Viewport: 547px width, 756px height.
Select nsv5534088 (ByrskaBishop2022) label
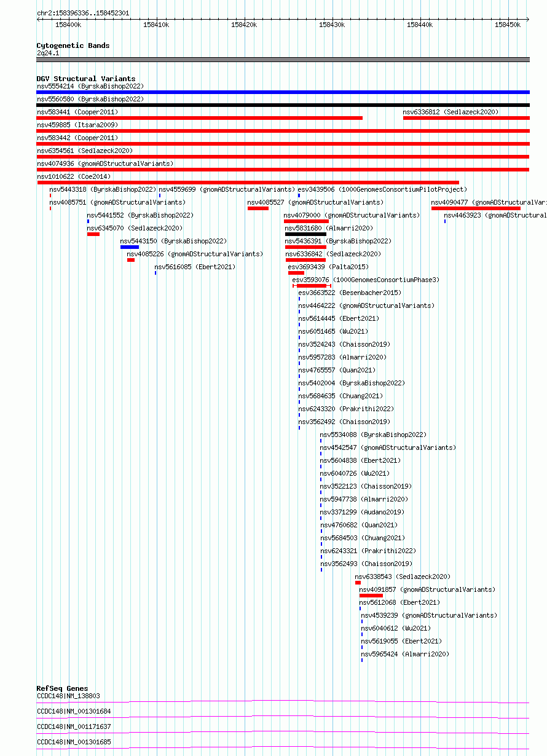[374, 435]
